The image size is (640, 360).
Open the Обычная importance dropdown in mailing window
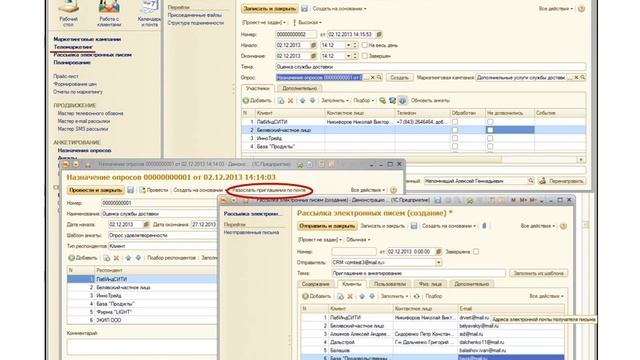358,240
